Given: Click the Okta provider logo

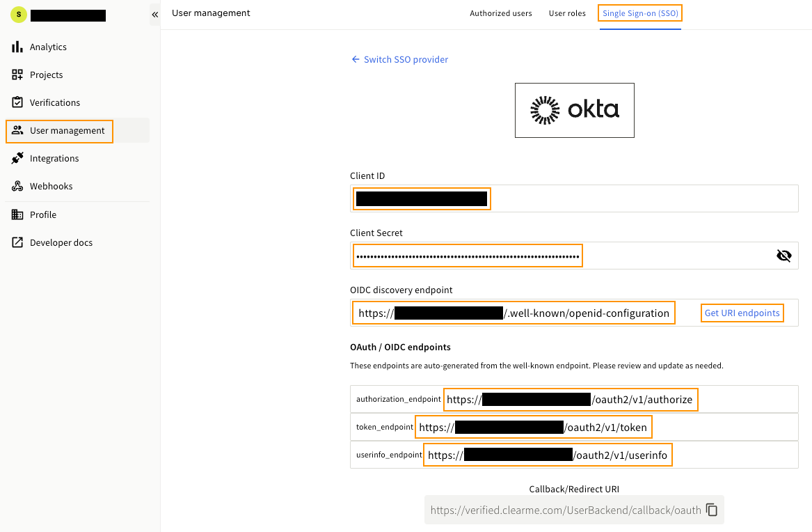Looking at the screenshot, I should coord(574,110).
